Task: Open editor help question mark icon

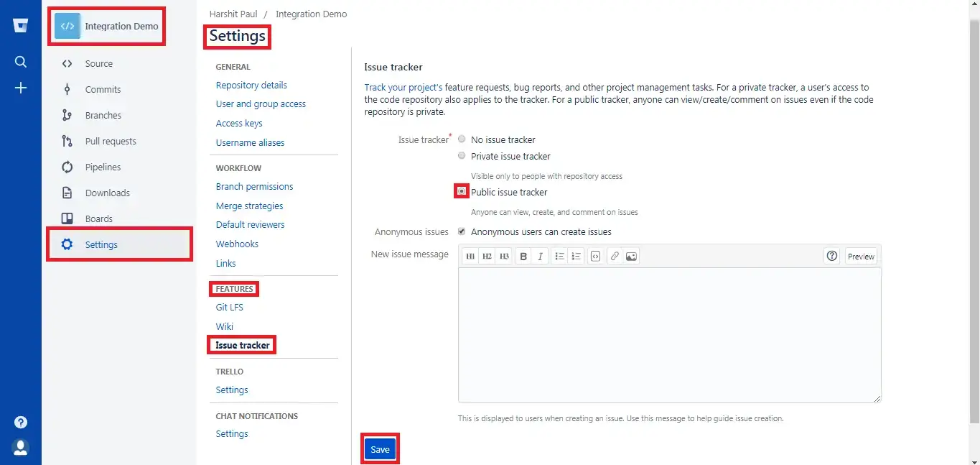Action: click(832, 256)
